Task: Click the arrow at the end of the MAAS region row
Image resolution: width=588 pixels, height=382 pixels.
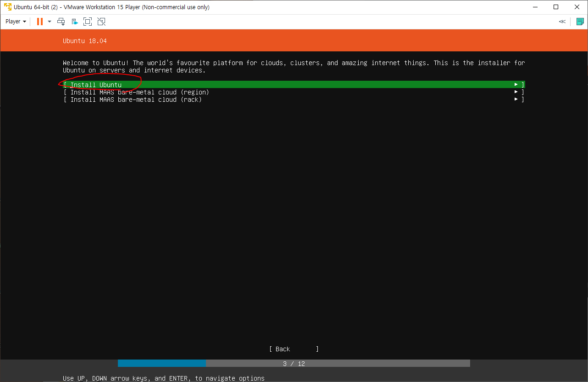Action: click(x=516, y=92)
